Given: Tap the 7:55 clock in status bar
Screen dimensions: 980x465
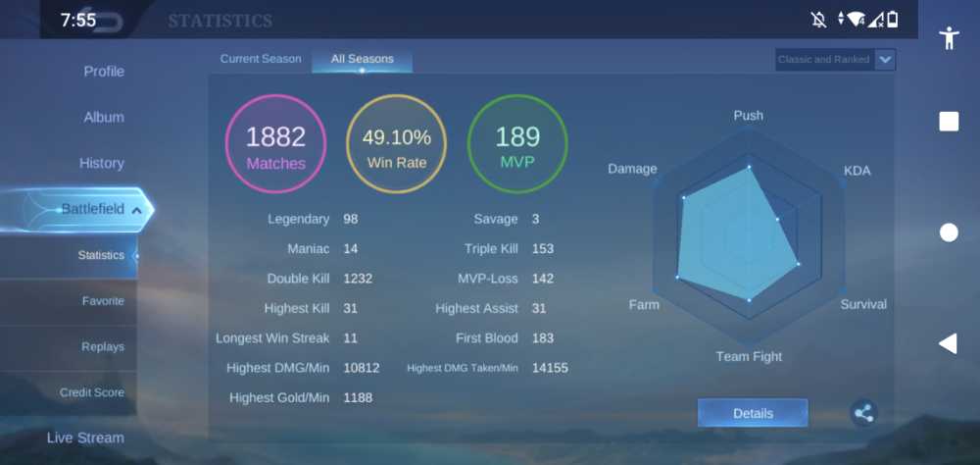Looking at the screenshot, I should pyautogui.click(x=78, y=20).
